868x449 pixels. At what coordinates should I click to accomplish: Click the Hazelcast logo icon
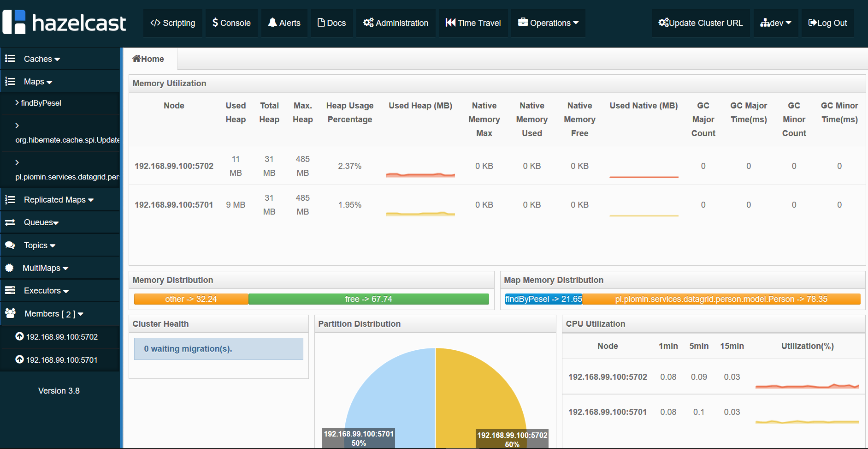(14, 22)
